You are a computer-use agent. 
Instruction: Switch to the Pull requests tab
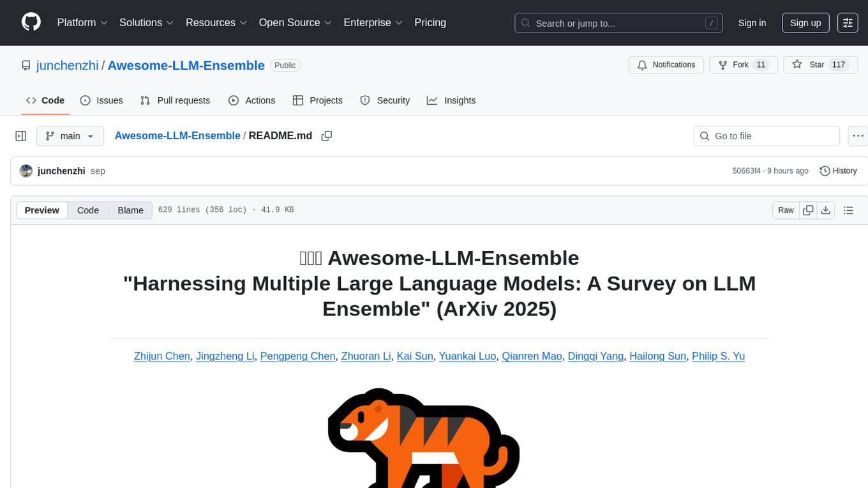point(175,100)
